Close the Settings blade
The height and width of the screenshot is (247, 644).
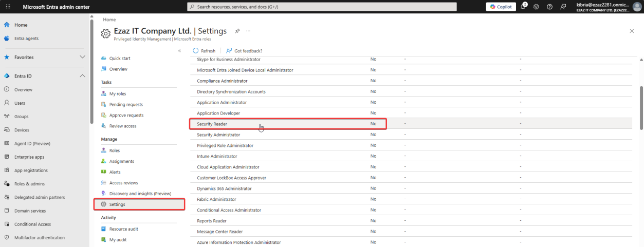pos(632,31)
